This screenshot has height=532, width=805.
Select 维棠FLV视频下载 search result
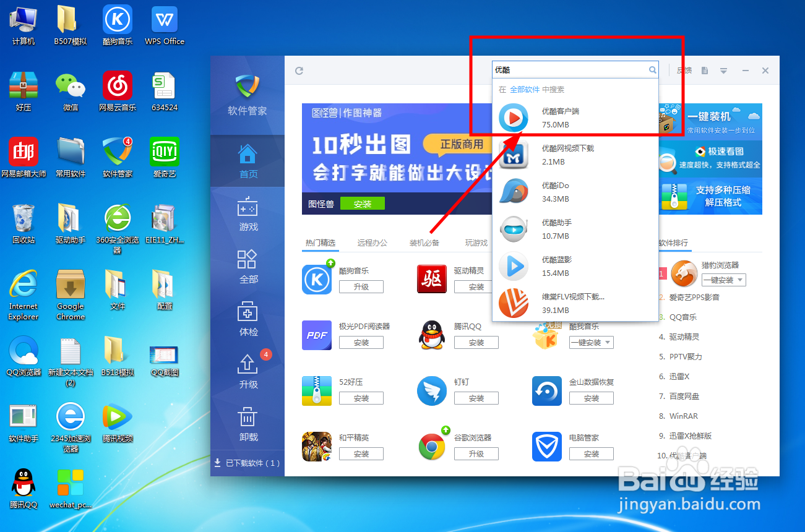coord(575,303)
